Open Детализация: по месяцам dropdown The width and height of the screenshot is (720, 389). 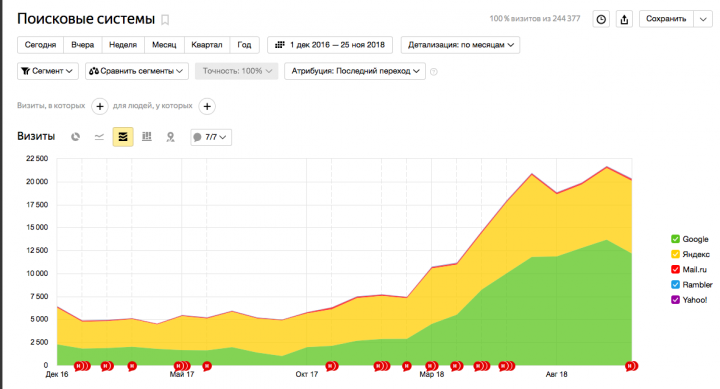tap(460, 45)
